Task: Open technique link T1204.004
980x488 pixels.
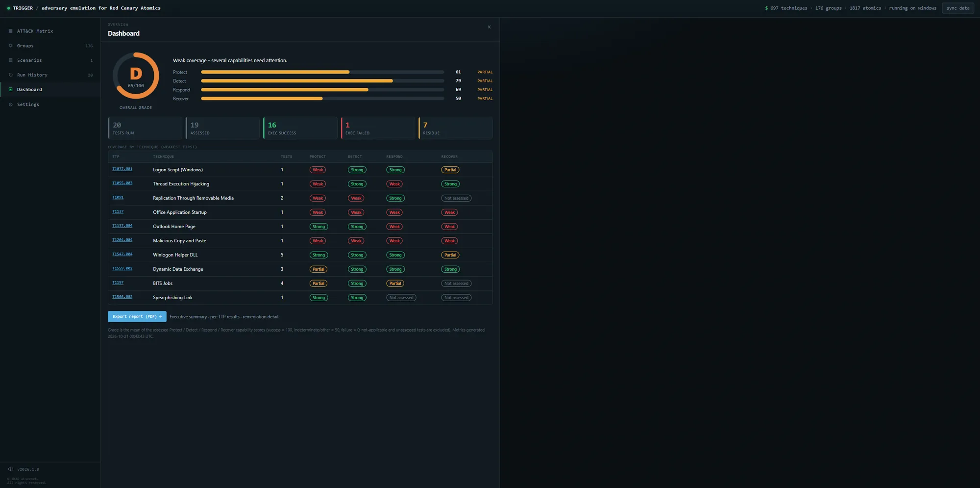Action: pos(122,240)
